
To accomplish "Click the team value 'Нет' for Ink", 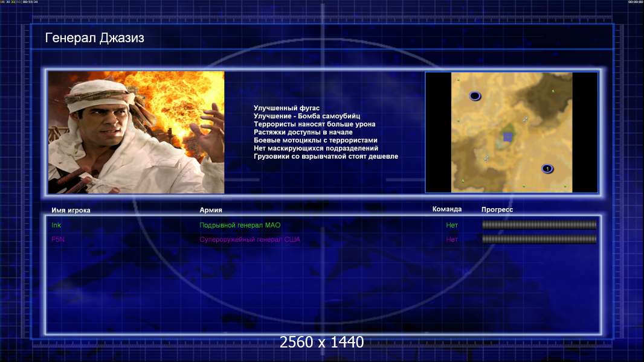I will 452,225.
